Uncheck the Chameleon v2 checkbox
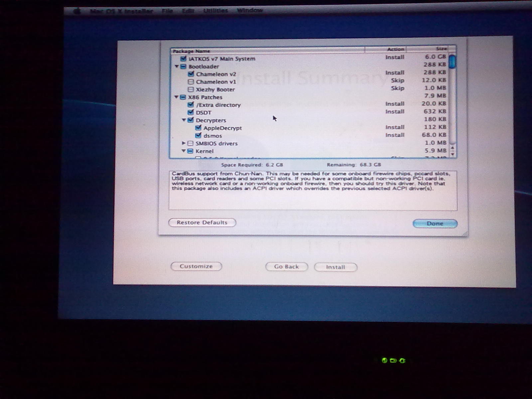Screen dimensions: 532x399 (x=191, y=74)
